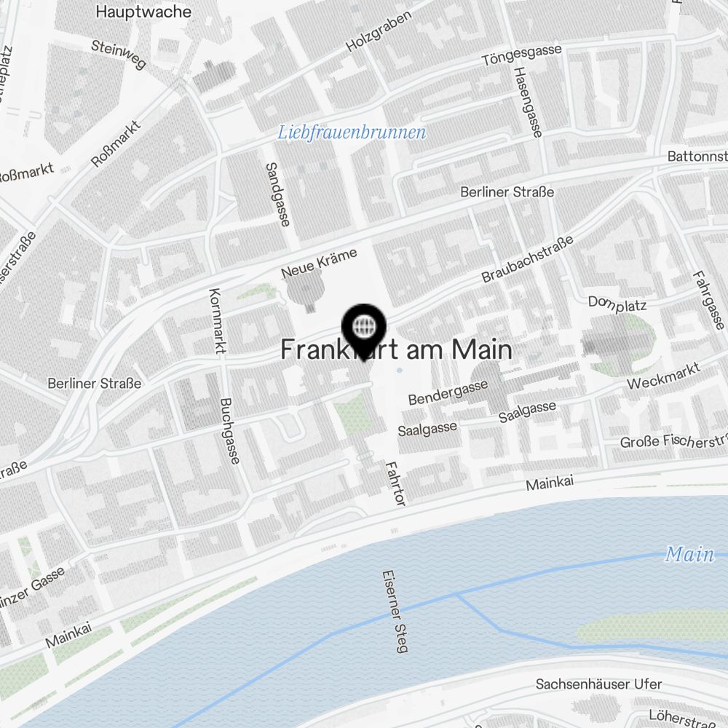Click the Holzgraben street label
The height and width of the screenshot is (728, 728).
tap(379, 31)
